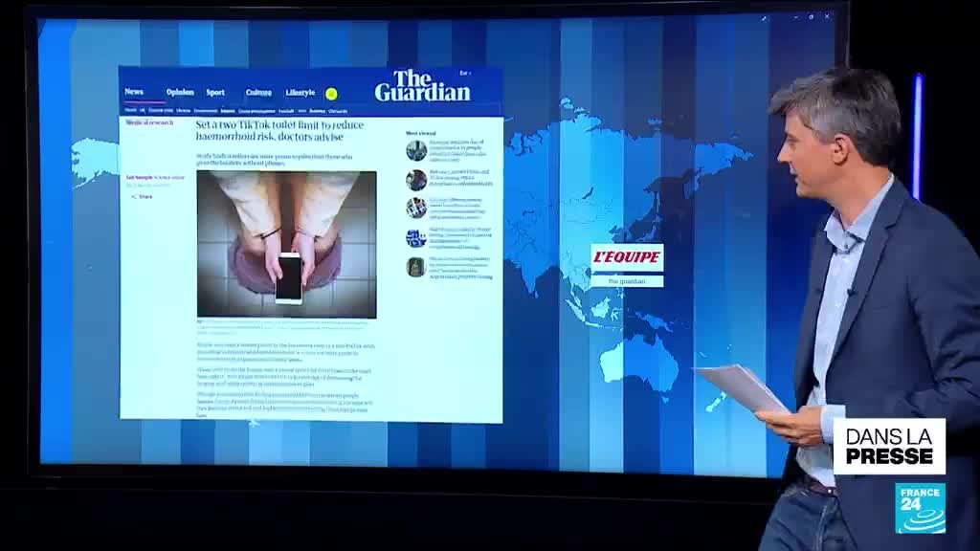Open the fifth Most viewed story thumbnail
This screenshot has width=980, height=551.
(x=415, y=267)
